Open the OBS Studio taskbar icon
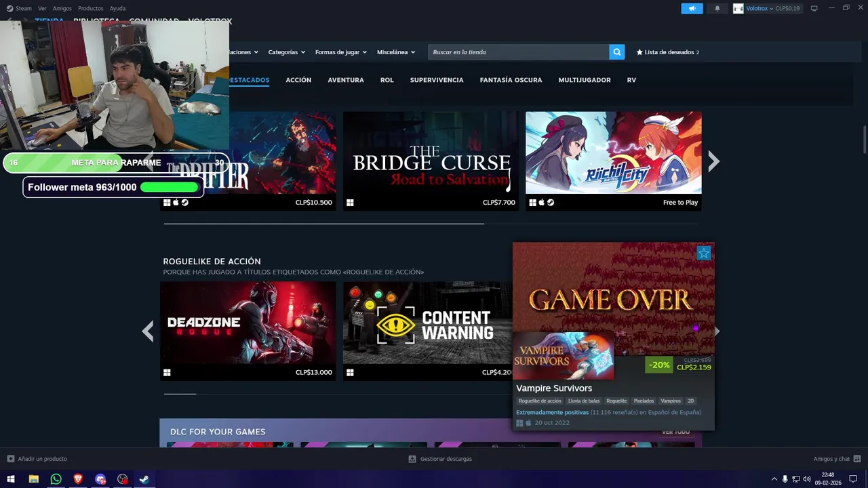868x488 pixels. point(123,479)
